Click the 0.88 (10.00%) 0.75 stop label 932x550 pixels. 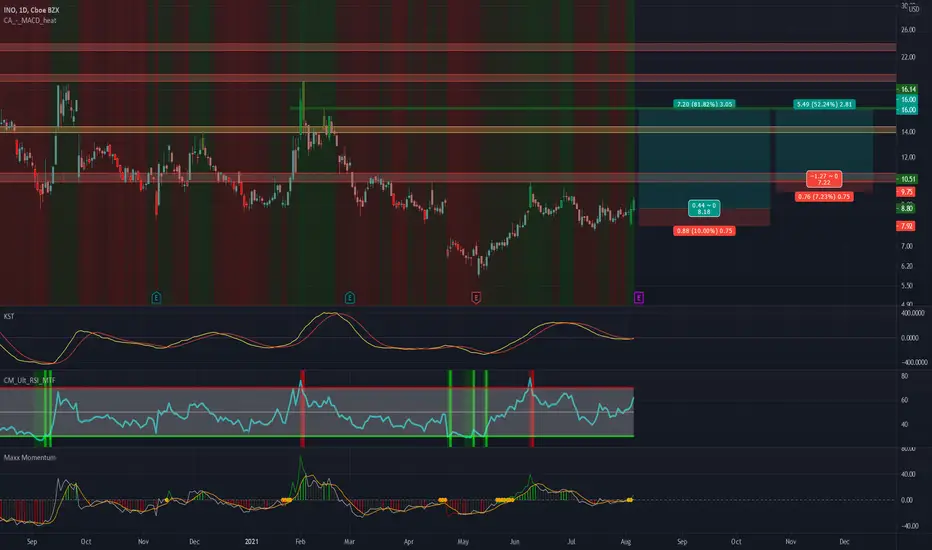(x=704, y=231)
